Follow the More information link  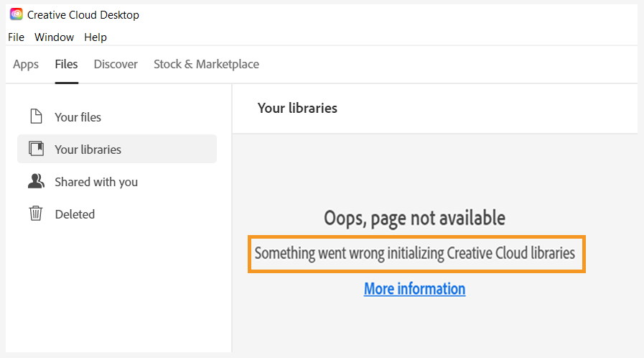414,289
